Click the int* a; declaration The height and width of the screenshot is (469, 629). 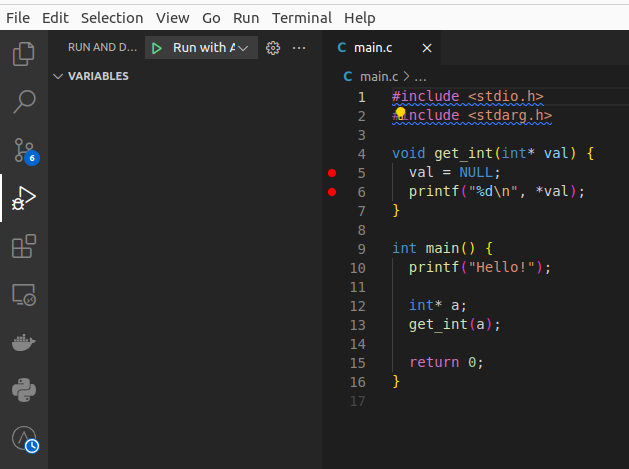point(438,305)
